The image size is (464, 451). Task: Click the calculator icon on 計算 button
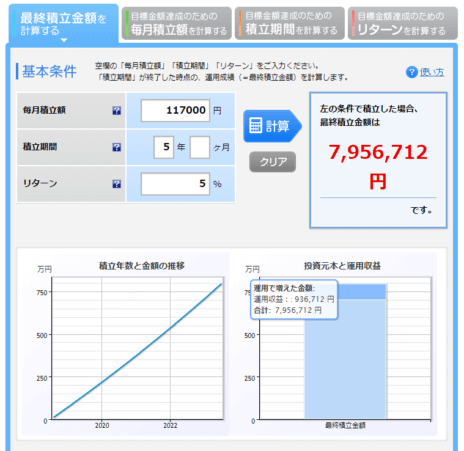[x=256, y=126]
